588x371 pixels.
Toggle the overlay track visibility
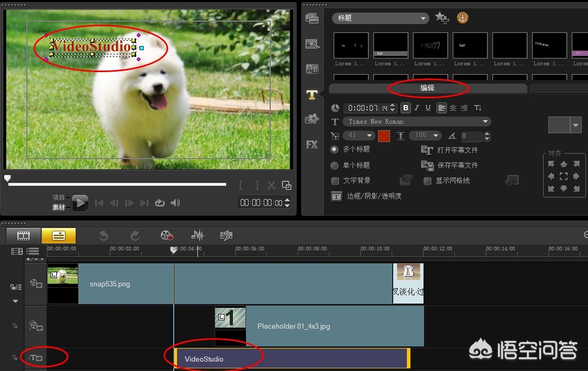click(36, 326)
